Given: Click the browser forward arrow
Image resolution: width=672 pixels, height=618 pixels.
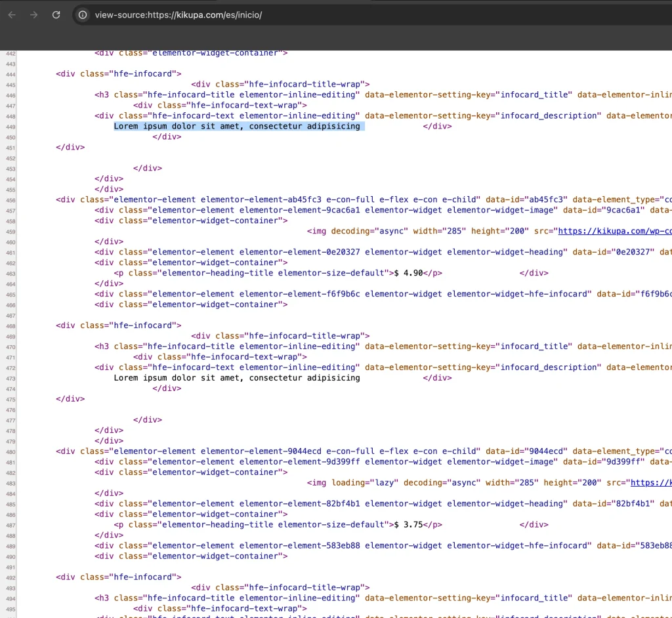Looking at the screenshot, I should pyautogui.click(x=34, y=15).
